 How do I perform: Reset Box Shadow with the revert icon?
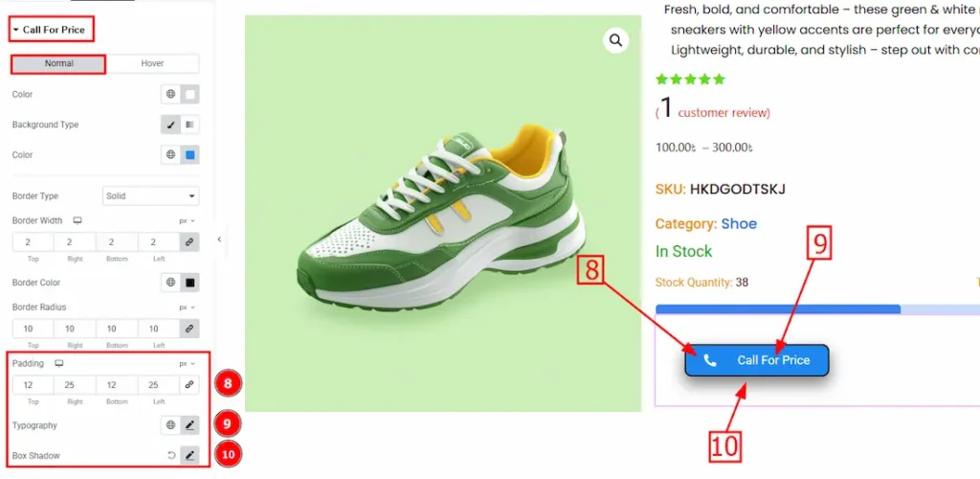pos(171,455)
